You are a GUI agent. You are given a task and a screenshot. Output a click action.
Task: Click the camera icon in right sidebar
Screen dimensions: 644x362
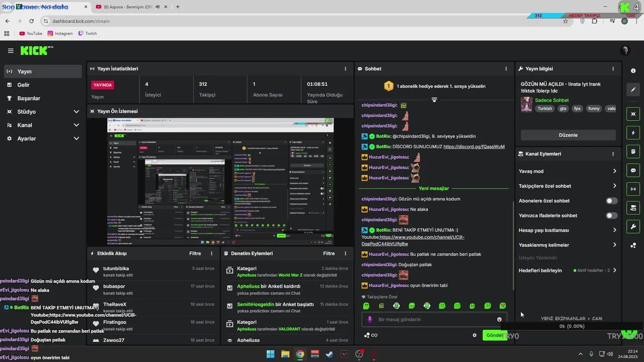point(633,208)
